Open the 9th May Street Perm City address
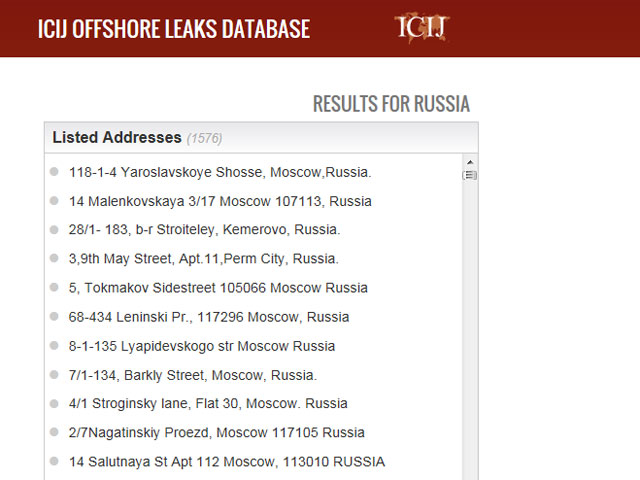 click(203, 259)
